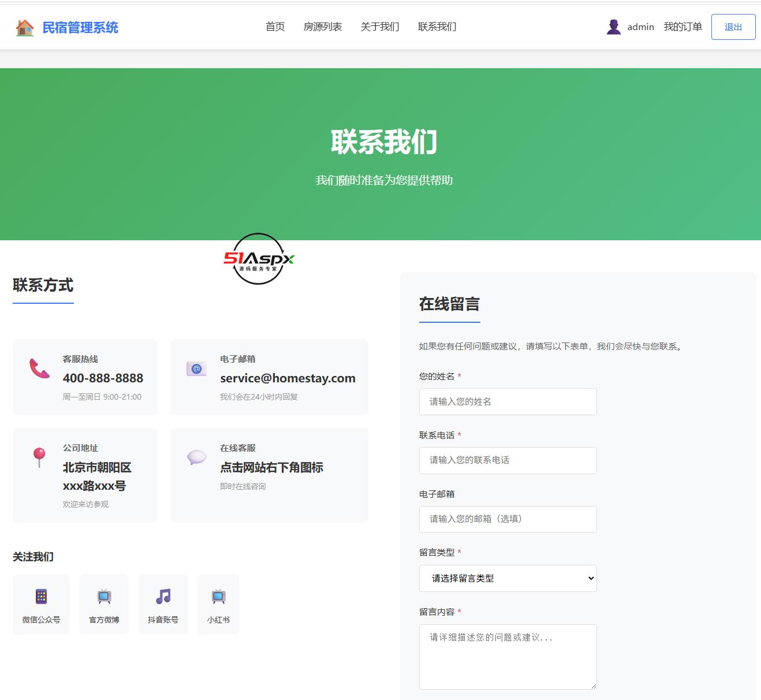Click the 周一至周日 9:00-21:00 hours text
The height and width of the screenshot is (700, 761).
(102, 397)
